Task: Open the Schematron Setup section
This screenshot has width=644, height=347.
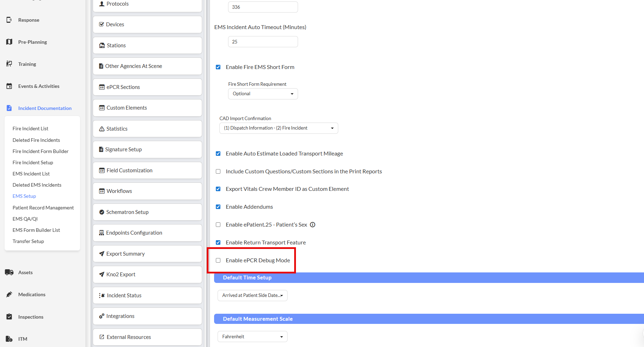Action: coord(147,212)
